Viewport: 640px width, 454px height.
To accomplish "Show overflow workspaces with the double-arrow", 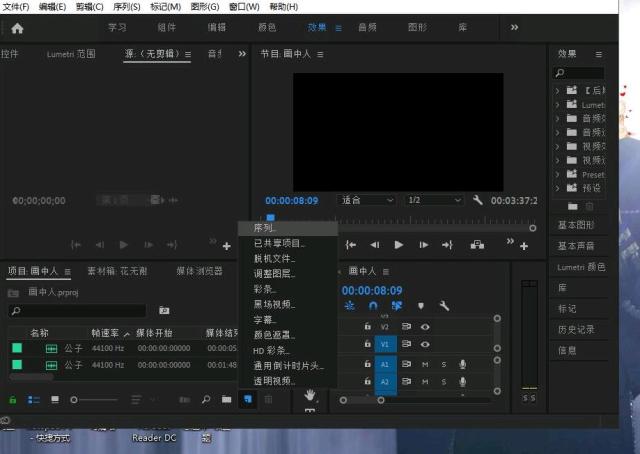I will coord(514,27).
